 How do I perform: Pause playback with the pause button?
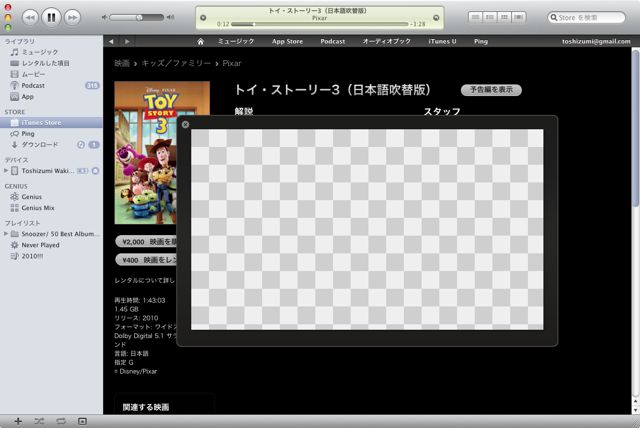click(51, 17)
